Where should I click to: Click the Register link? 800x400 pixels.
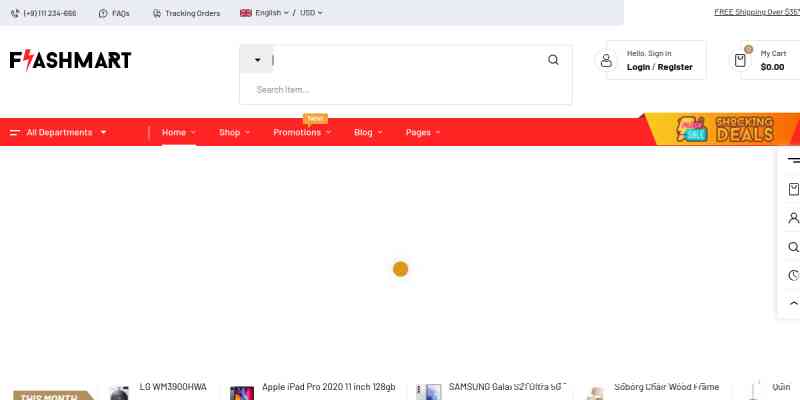(675, 67)
